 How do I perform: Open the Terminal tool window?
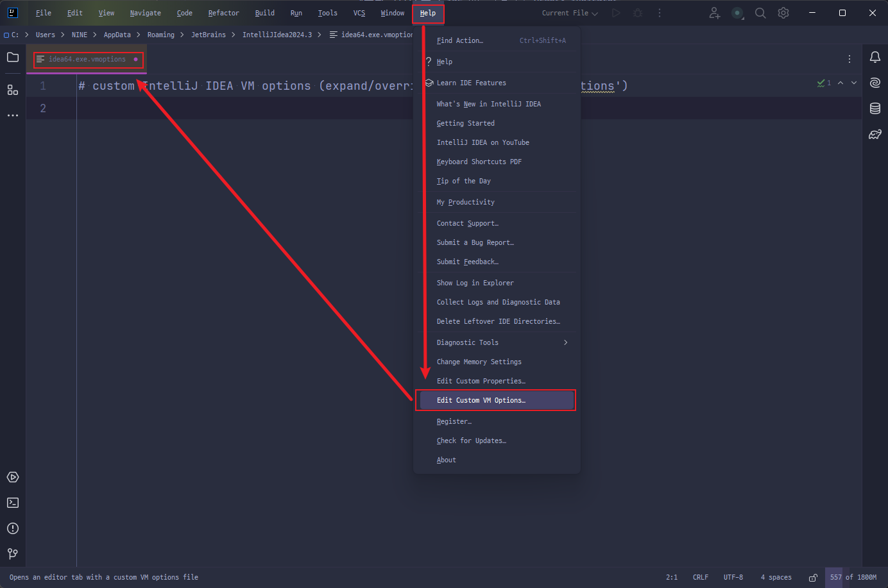tap(13, 503)
